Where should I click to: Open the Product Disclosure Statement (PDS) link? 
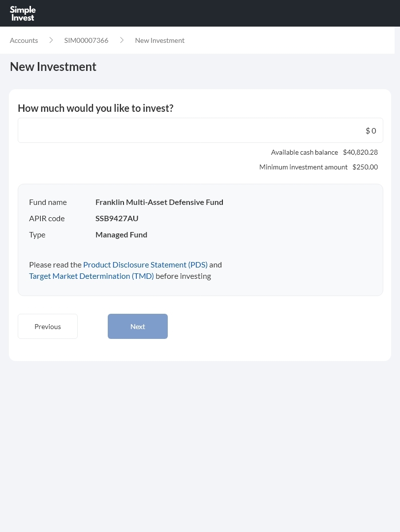[145, 265]
